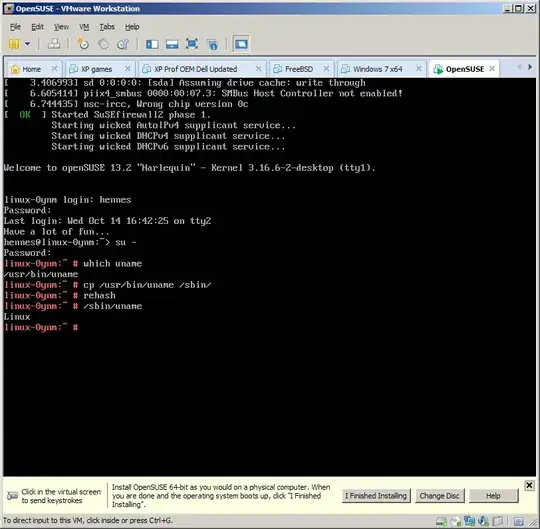Select the OpenSUSE tab

(465, 69)
